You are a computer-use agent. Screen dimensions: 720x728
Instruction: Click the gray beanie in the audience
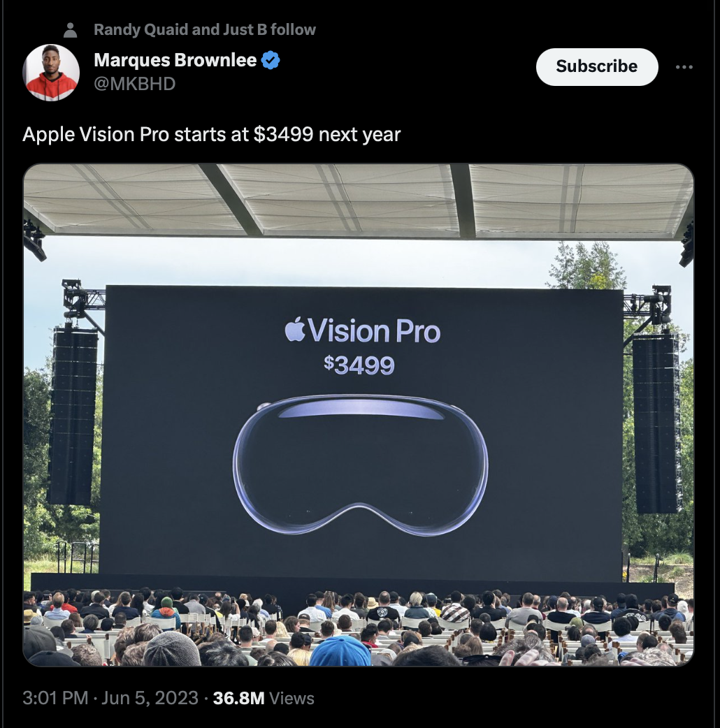[172, 648]
